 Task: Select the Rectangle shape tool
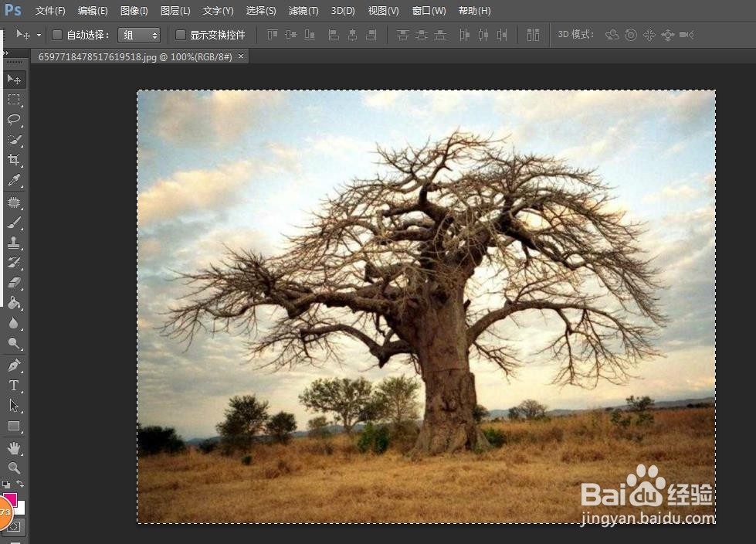(x=14, y=426)
